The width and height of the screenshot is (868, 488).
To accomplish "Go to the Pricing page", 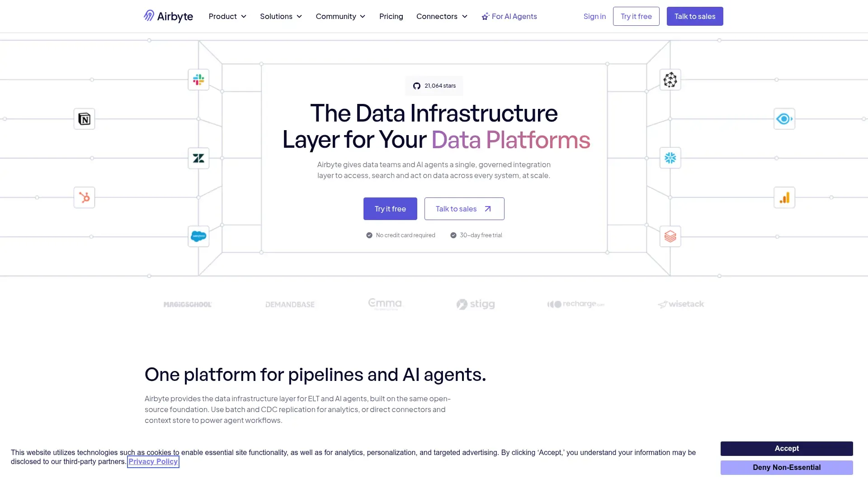I will click(x=391, y=16).
